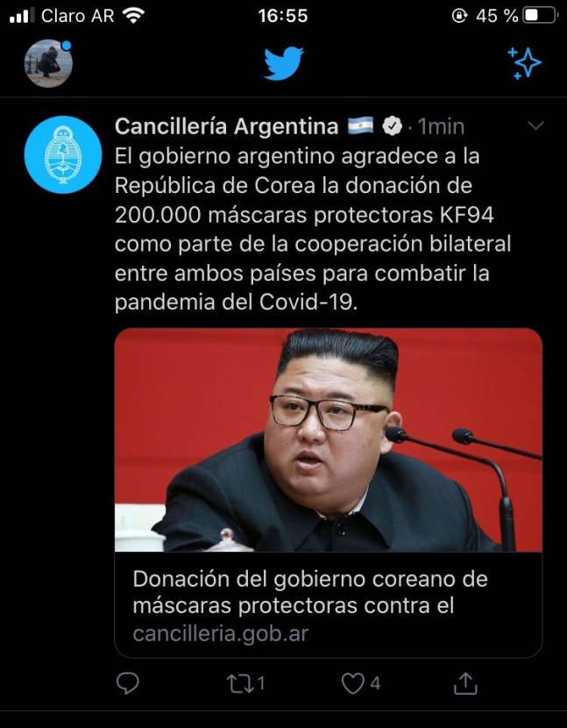The height and width of the screenshot is (728, 567).
Task: Open the link preview photo
Action: (x=329, y=440)
